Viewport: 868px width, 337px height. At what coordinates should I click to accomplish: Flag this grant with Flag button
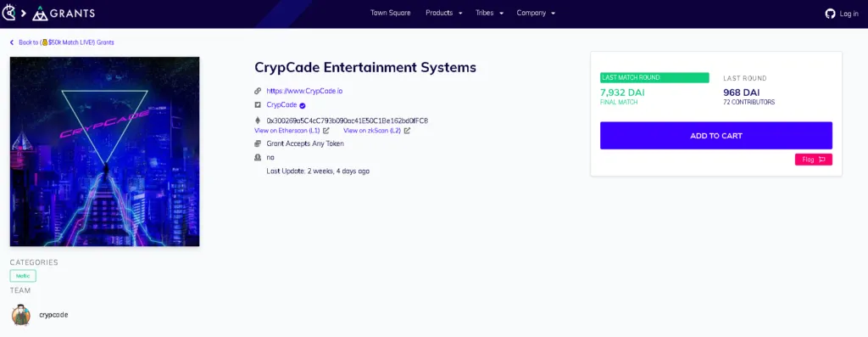tap(813, 160)
